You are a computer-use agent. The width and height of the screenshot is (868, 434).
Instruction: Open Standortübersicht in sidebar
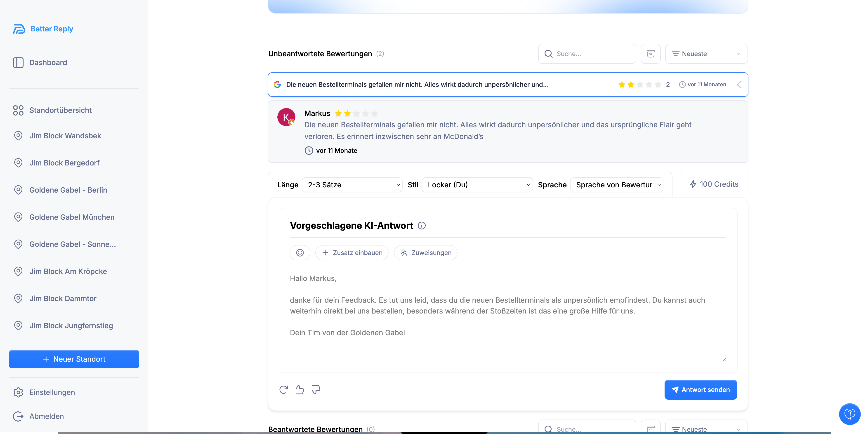point(60,110)
